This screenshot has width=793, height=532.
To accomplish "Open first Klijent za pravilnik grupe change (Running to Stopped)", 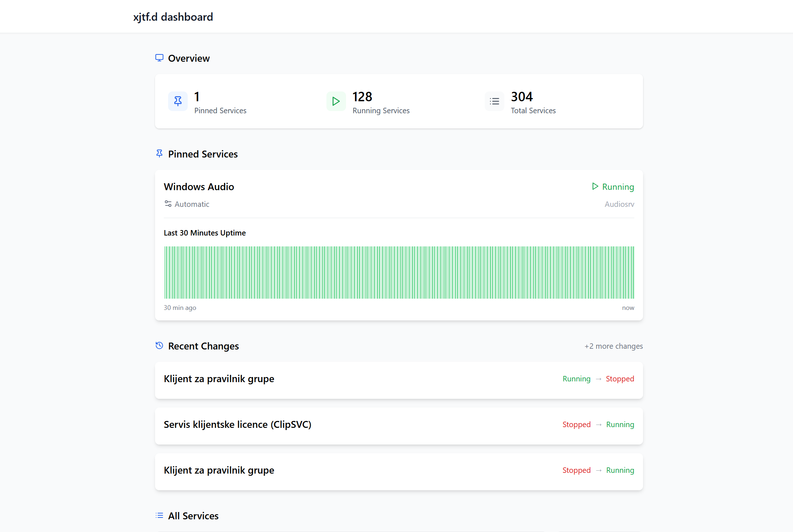I will (x=399, y=380).
